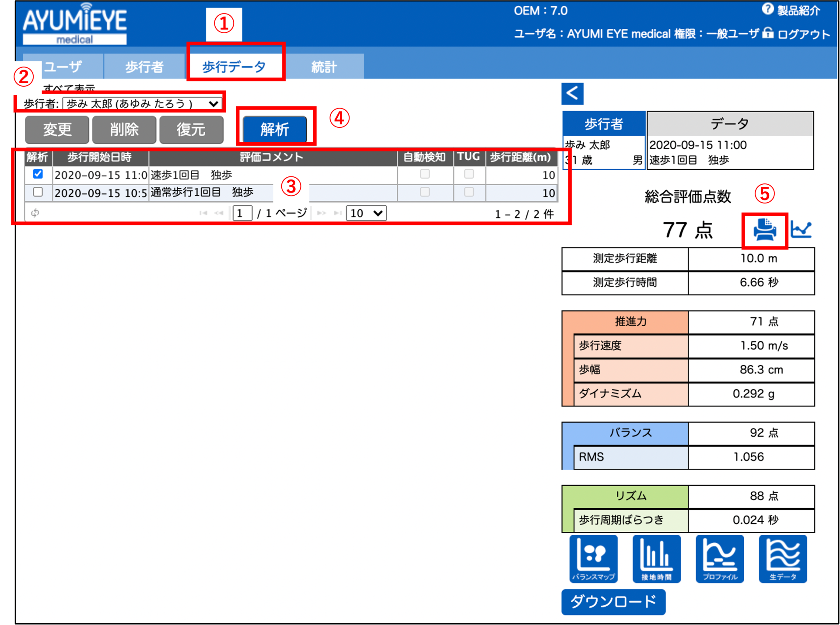This screenshot has height=625, width=840.
Task: Open the 歩行者 selection dropdown
Action: coord(142,104)
